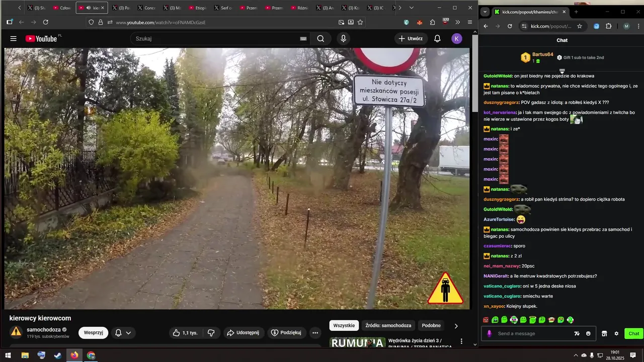Click the Utwórz create button
Viewport: 644px width, 362px height.
pos(411,39)
